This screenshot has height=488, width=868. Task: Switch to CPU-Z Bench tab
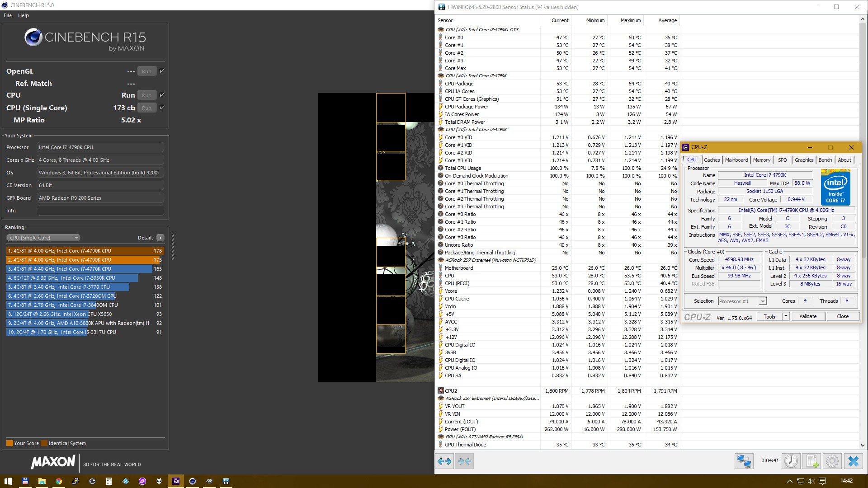click(x=825, y=160)
